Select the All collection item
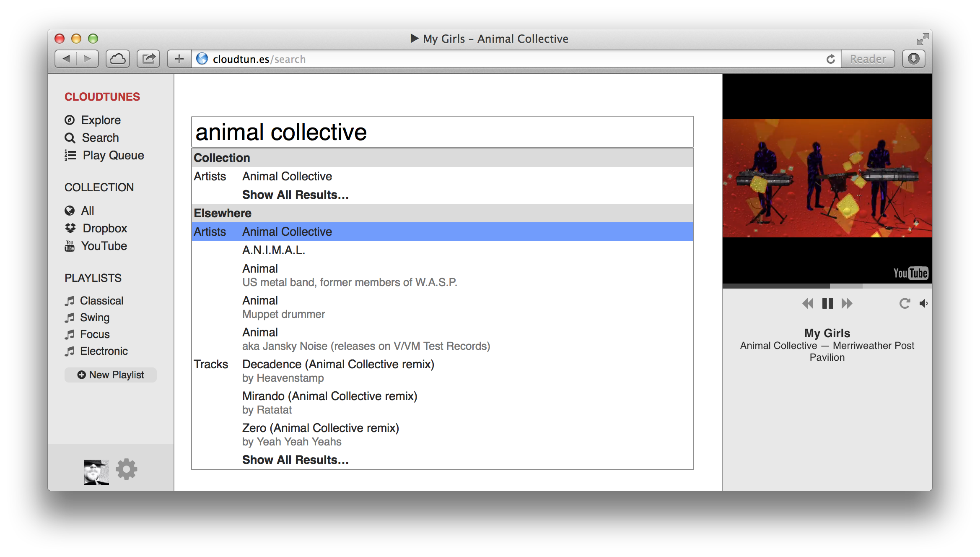 point(87,211)
